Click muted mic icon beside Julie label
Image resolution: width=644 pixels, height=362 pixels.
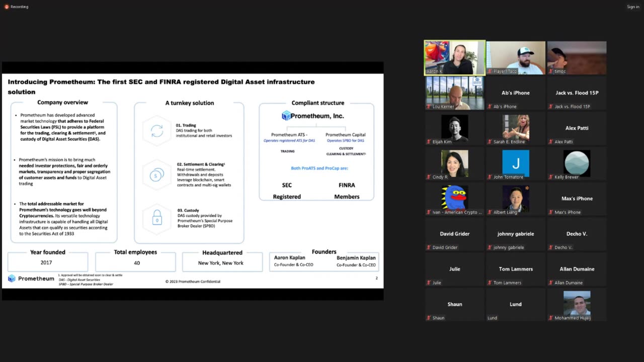pyautogui.click(x=429, y=283)
